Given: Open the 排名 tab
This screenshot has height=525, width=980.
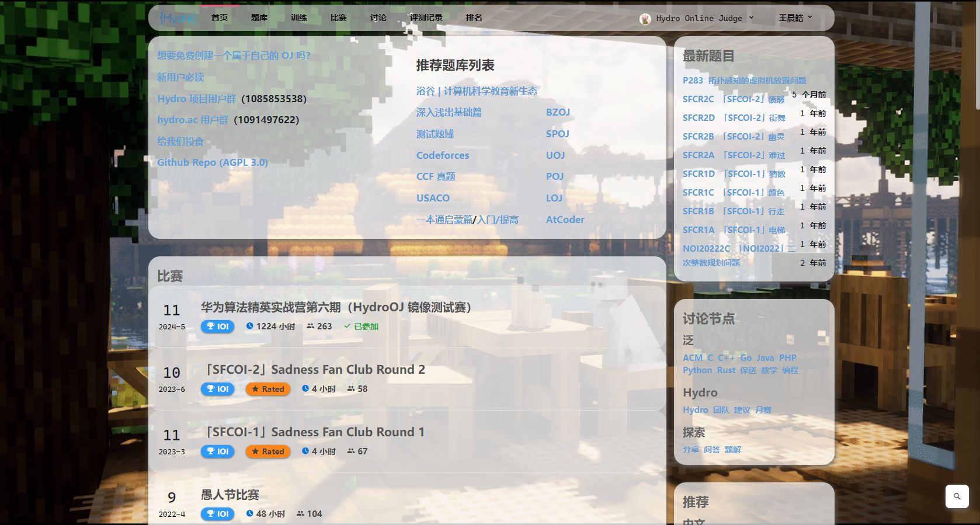Looking at the screenshot, I should point(474,18).
